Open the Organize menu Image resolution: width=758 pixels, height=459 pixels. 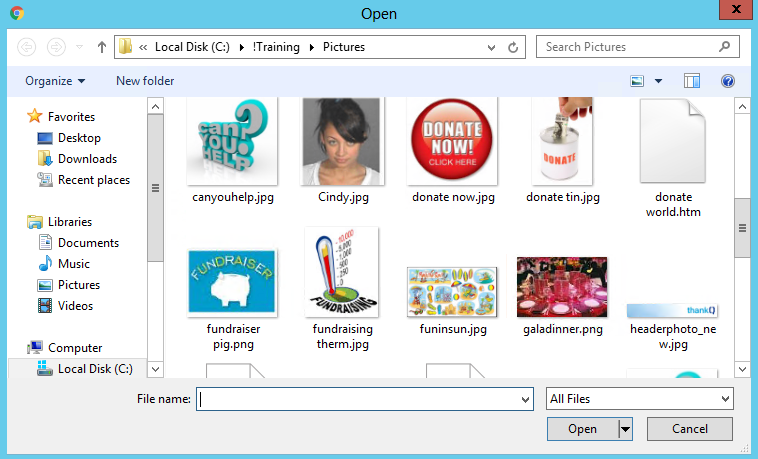pos(55,81)
